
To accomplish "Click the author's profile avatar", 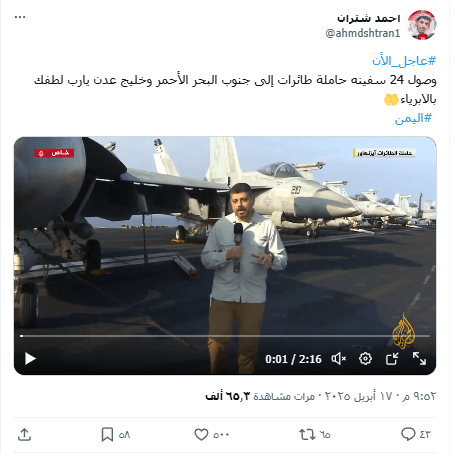I will 422,25.
